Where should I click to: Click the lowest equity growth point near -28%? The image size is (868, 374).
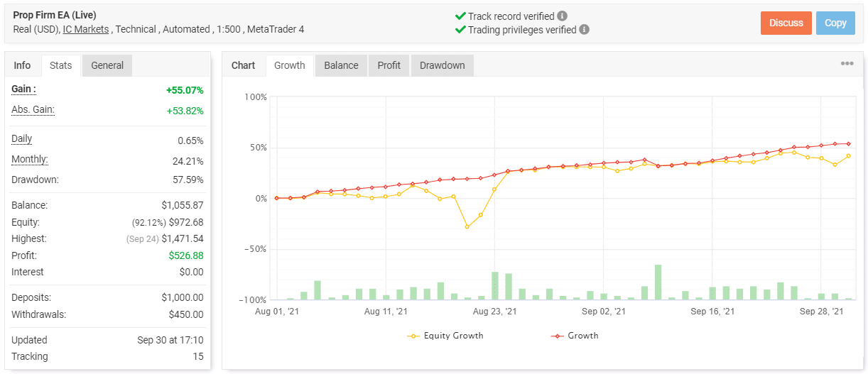click(x=467, y=227)
